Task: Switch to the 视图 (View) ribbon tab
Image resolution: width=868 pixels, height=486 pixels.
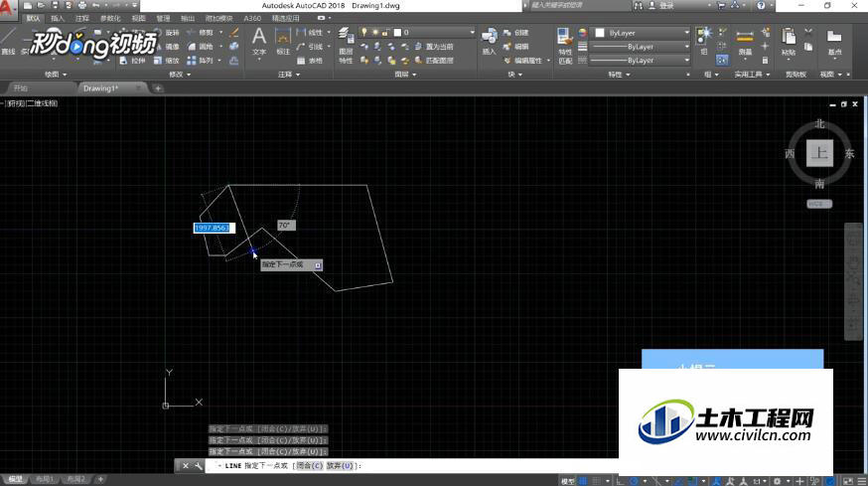Action: 138,18
